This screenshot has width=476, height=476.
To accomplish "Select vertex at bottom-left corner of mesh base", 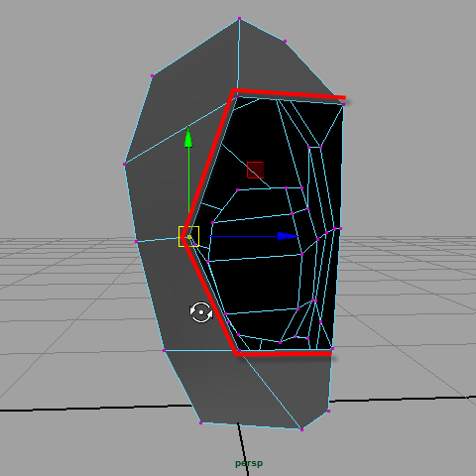I will tap(200, 422).
